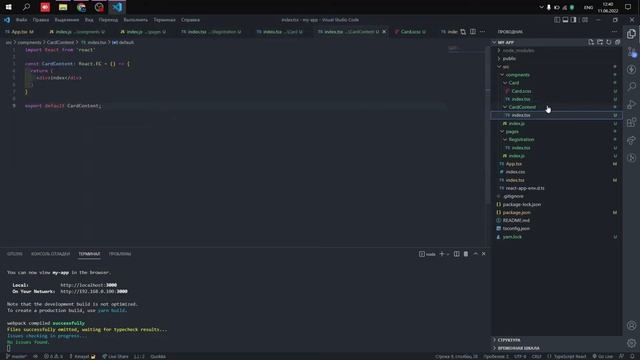Screen dimensions: 640x360
Task: Toggle secondary side bar layout icon
Action: [x=573, y=20]
